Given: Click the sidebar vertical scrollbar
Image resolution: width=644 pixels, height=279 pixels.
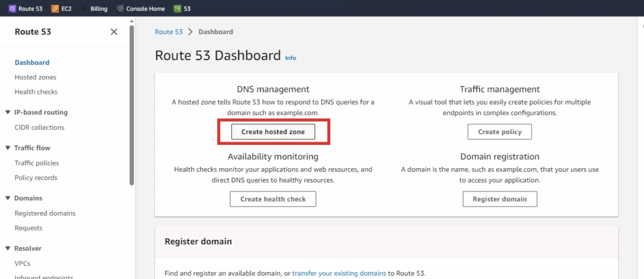Looking at the screenshot, I should 132,105.
